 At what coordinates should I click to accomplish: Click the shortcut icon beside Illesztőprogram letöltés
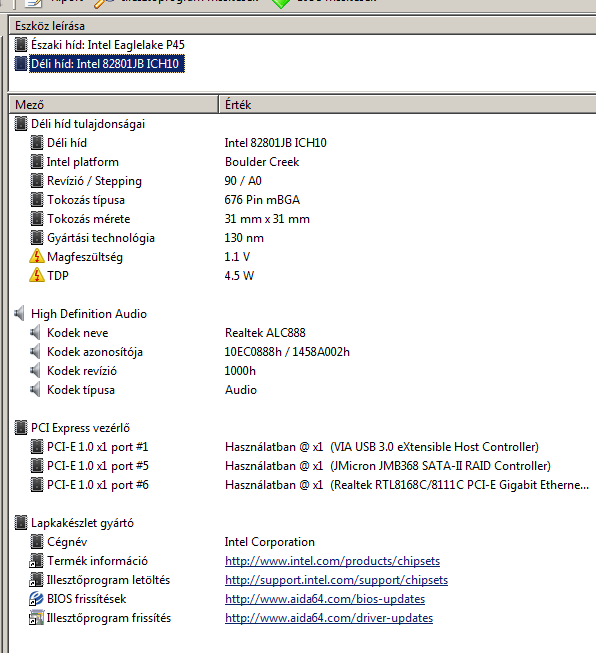pyautogui.click(x=36, y=580)
